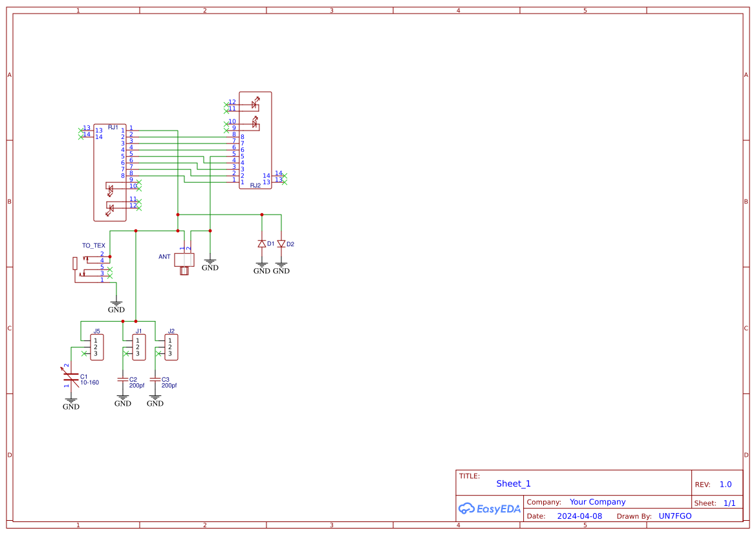756x535 pixels.
Task: Click the EasyEDA logo in the title block
Action: pos(488,509)
